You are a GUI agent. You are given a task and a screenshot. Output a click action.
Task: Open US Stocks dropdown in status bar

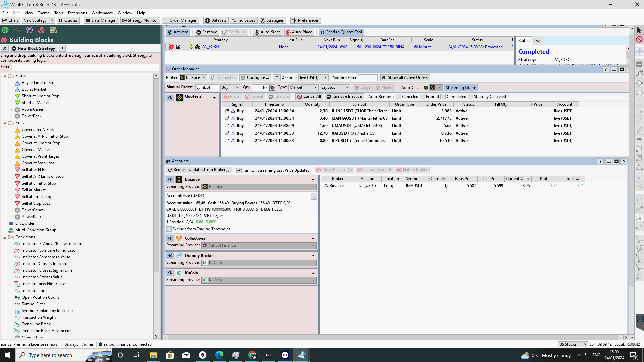click(x=572, y=344)
